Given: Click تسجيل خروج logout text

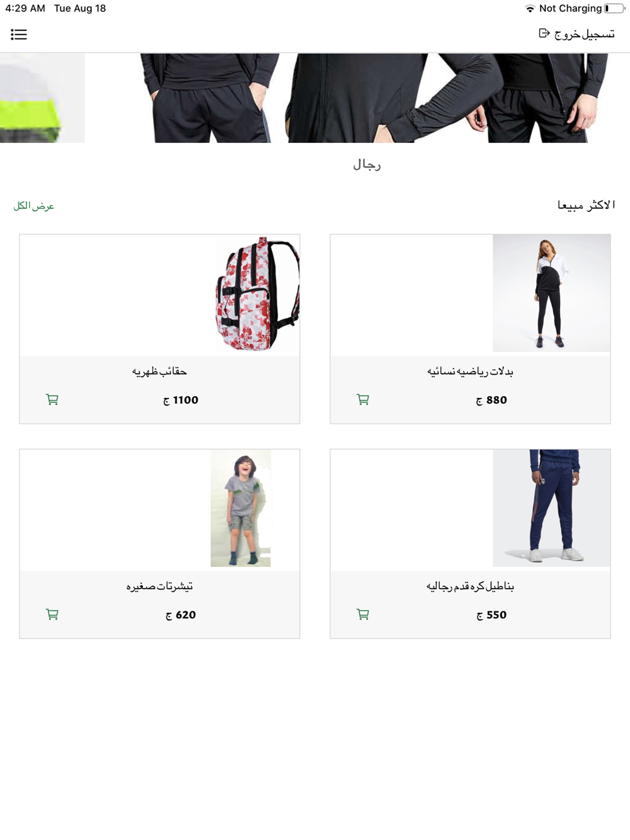Looking at the screenshot, I should [x=585, y=34].
